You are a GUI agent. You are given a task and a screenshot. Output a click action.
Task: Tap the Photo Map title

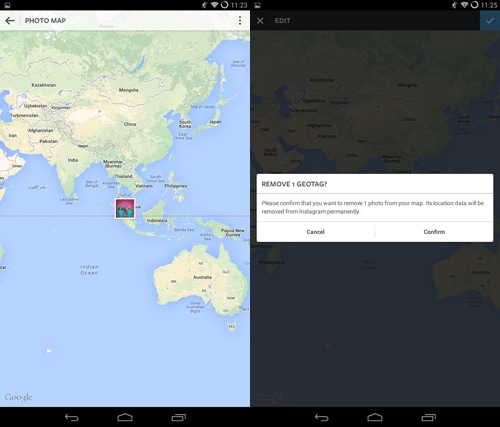pyautogui.click(x=45, y=21)
